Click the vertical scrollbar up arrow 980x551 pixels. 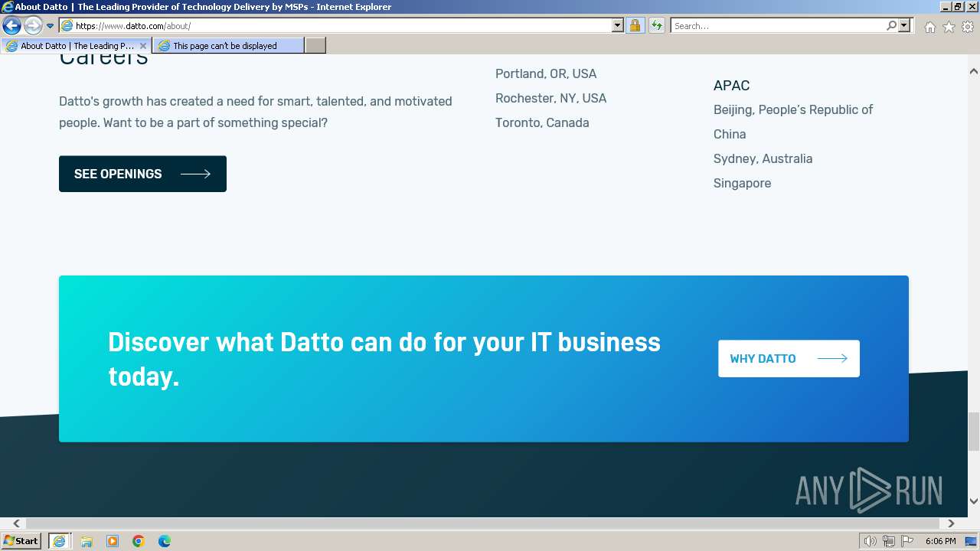(x=974, y=71)
